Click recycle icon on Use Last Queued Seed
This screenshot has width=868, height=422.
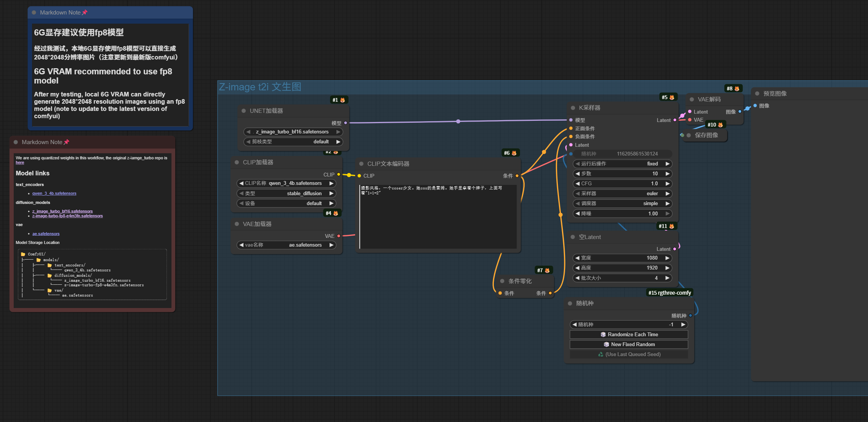(x=601, y=354)
